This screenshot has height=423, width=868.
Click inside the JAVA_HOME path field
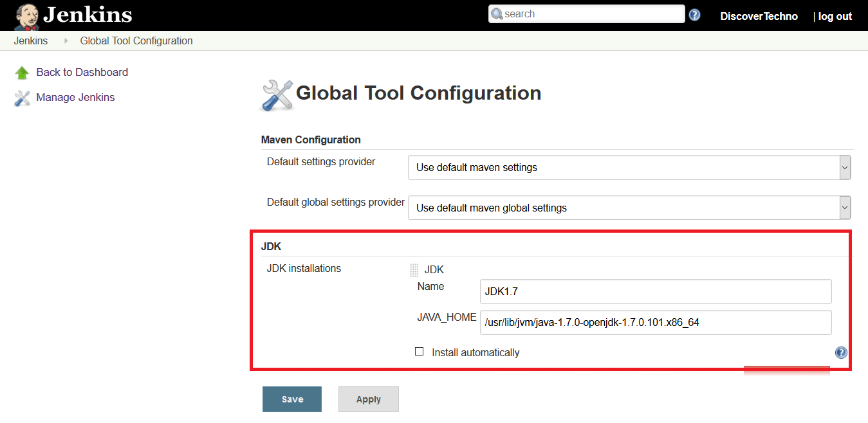656,322
